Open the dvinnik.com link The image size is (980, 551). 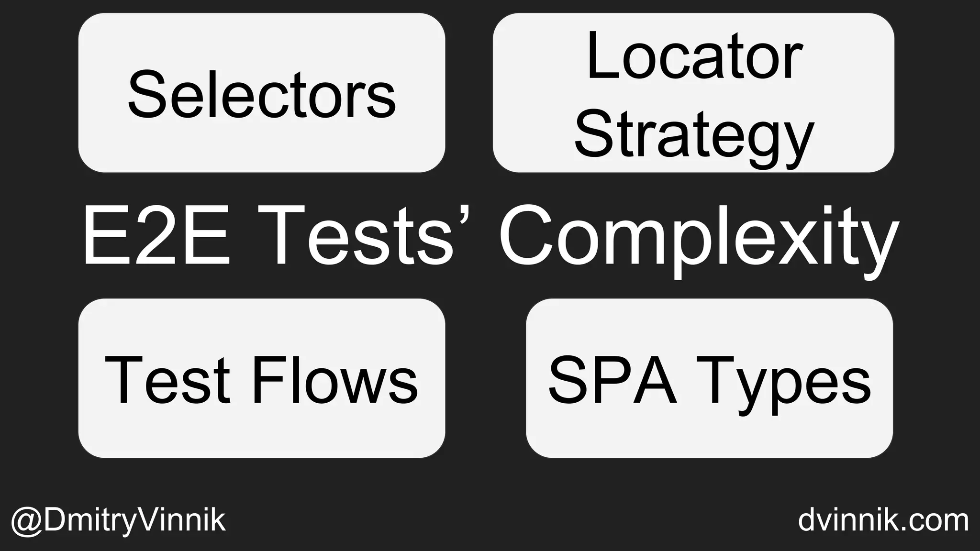[x=883, y=520]
